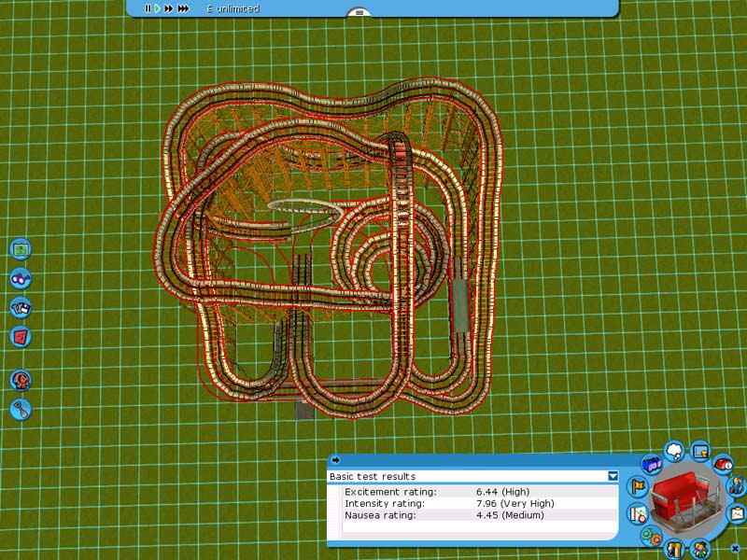Open the yellow flag ride status icon

[x=638, y=486]
